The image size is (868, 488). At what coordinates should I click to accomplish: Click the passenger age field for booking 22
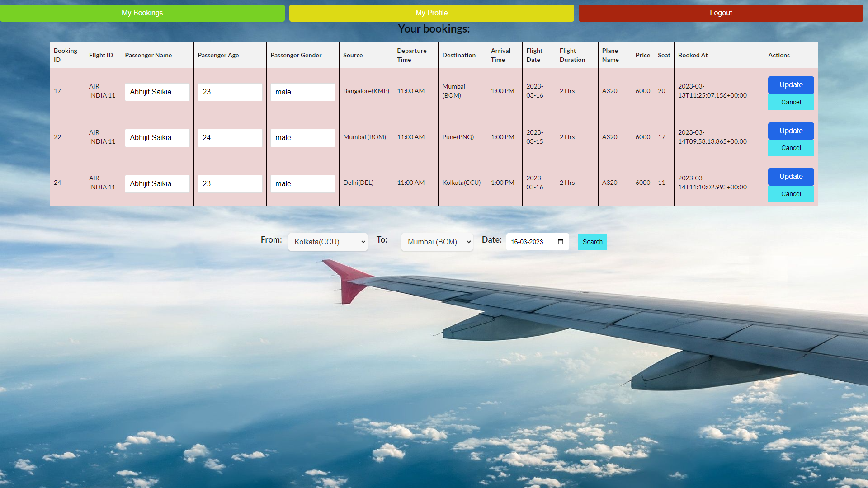(230, 137)
